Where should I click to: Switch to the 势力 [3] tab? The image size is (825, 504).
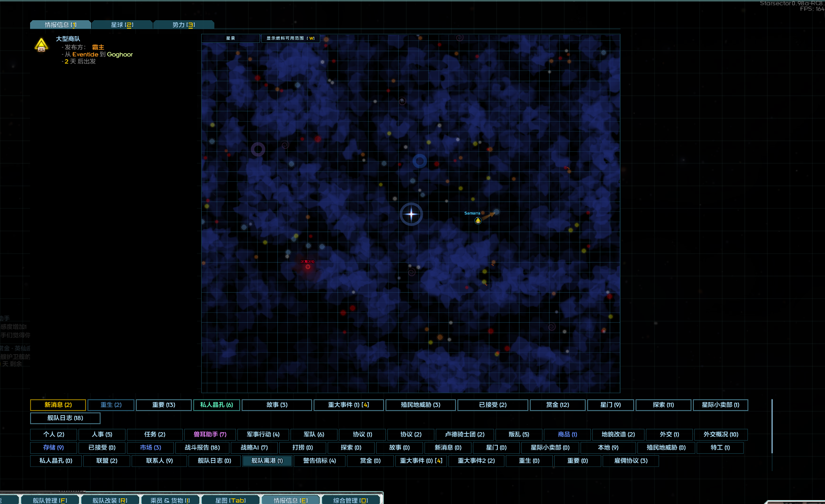(184, 25)
